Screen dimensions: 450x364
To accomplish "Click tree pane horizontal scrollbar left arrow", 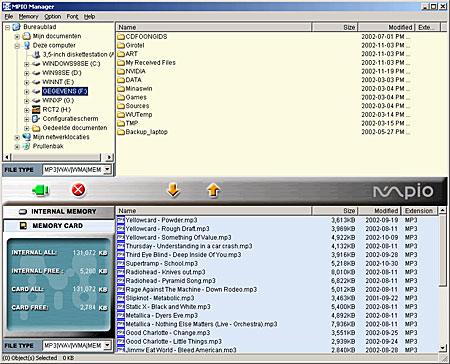I will [7, 157].
